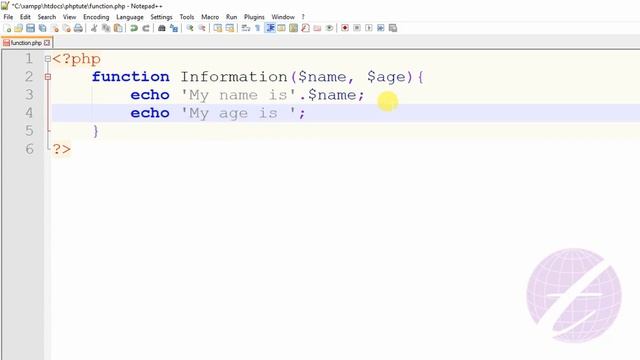640x360 pixels.
Task: Zoom in using the toolbar magnifier icon
Action: 190,28
